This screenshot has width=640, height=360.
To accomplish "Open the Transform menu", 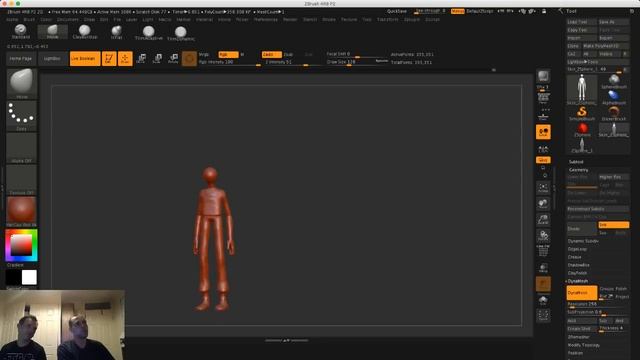I will point(387,20).
